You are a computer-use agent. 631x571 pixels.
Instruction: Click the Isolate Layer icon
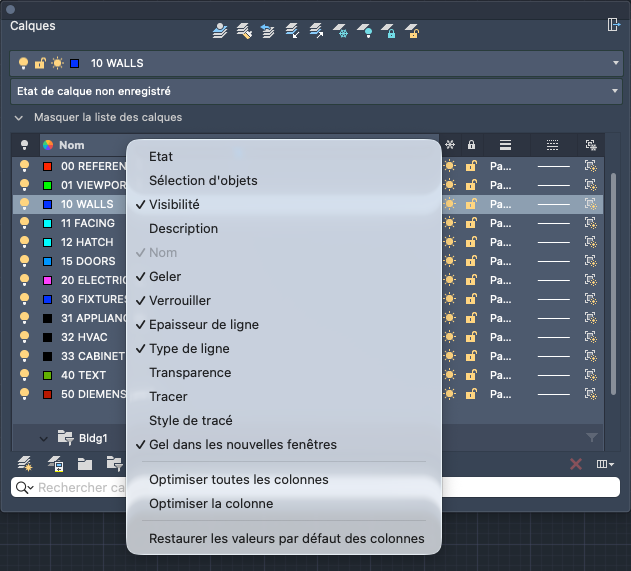[292, 31]
